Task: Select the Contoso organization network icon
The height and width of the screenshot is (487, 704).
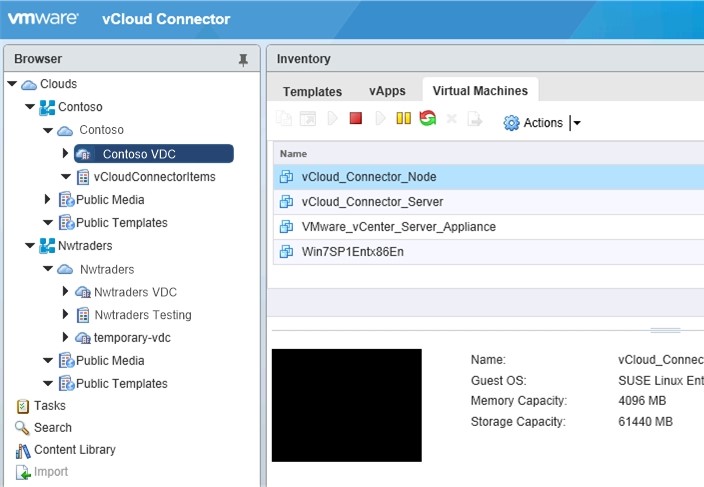Action: click(47, 107)
